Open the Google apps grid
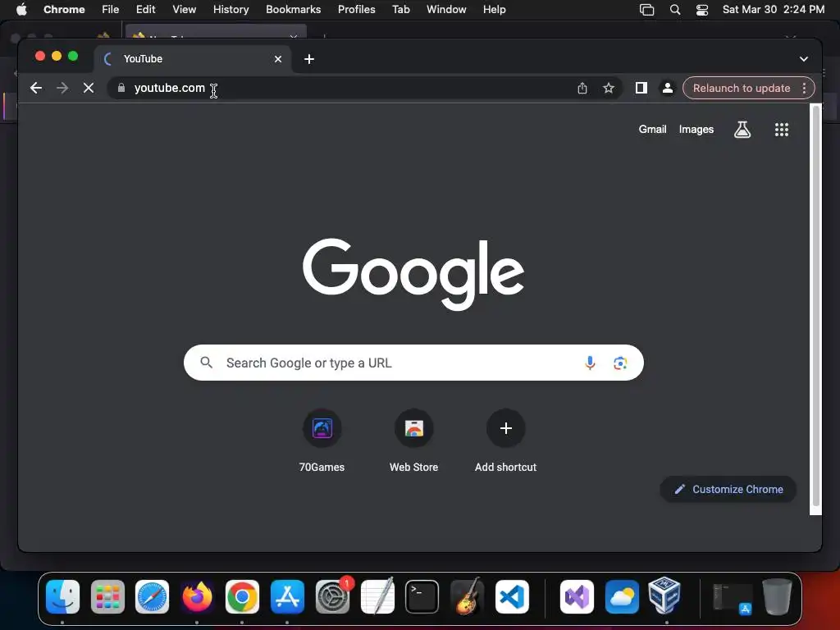The image size is (840, 630). point(781,129)
